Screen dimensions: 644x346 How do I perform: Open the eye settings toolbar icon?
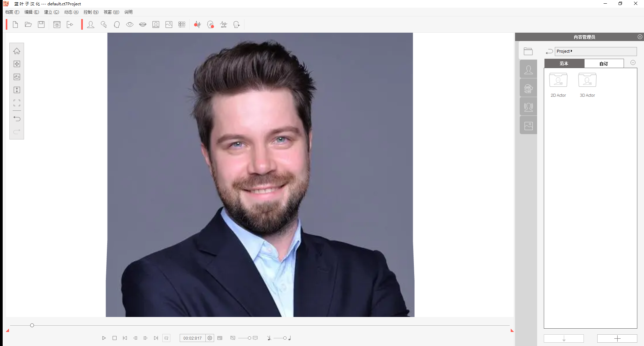pyautogui.click(x=130, y=24)
